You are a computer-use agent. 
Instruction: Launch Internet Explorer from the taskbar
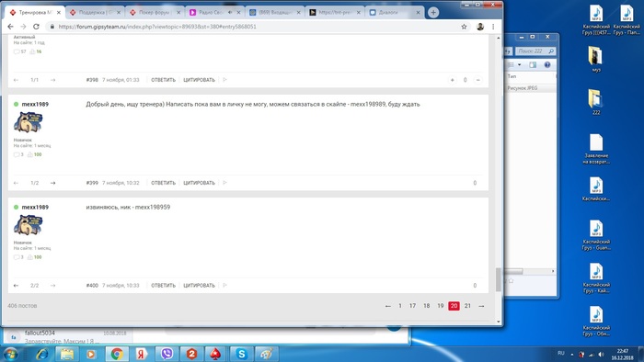tap(42, 354)
